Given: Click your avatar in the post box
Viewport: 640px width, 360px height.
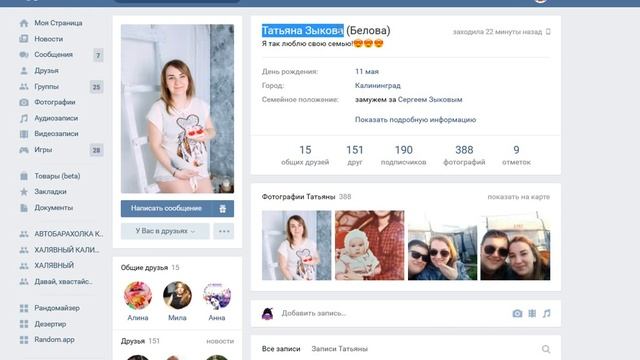Looking at the screenshot, I should coord(267,313).
